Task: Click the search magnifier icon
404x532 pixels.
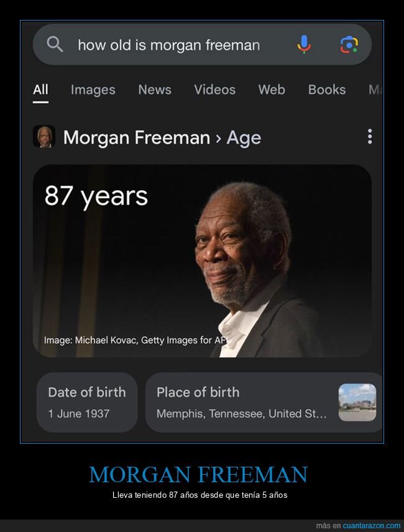Action: (55, 45)
